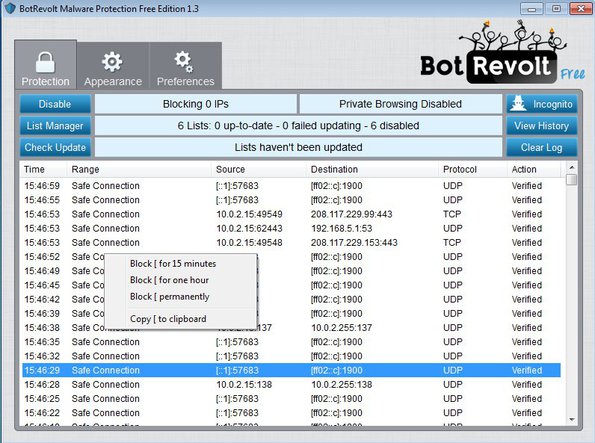This screenshot has width=595, height=443.
Task: Click the BotRevolt Free logo
Action: pyautogui.click(x=503, y=52)
